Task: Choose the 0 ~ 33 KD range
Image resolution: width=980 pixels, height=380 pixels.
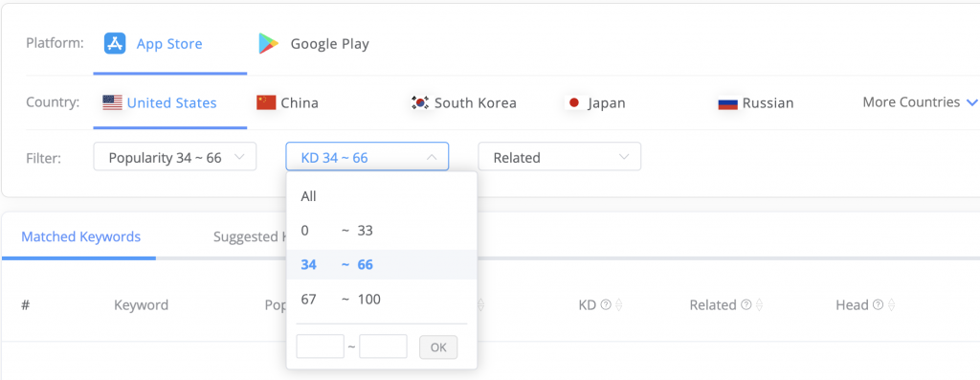Action: point(382,231)
